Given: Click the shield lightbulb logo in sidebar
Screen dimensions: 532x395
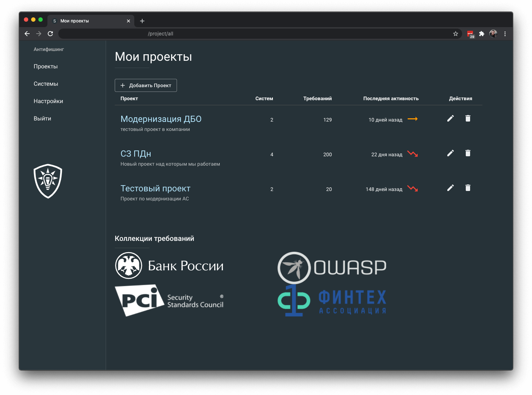Looking at the screenshot, I should (48, 181).
